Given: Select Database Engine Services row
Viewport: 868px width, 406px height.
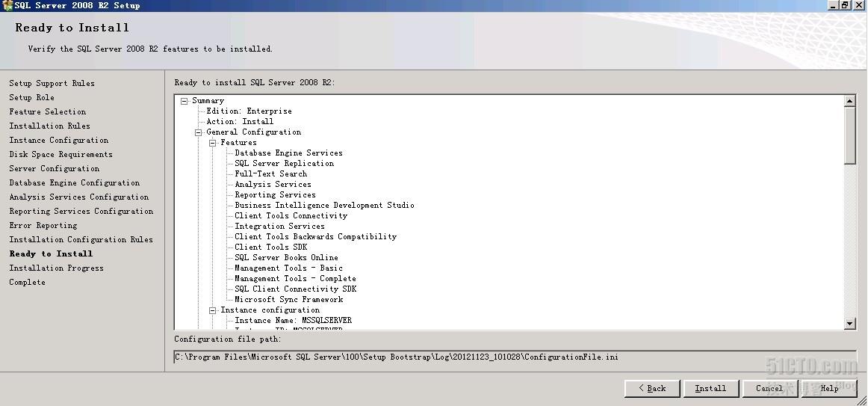Looking at the screenshot, I should coord(288,153).
